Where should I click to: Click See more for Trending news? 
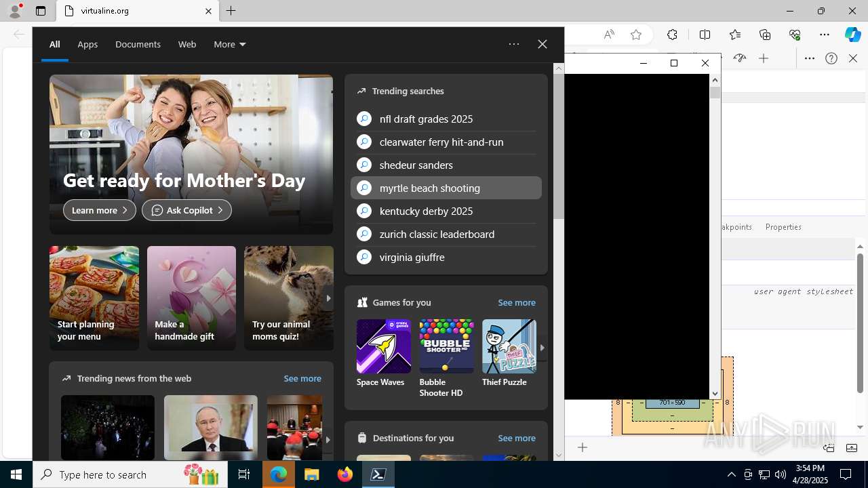click(x=302, y=378)
